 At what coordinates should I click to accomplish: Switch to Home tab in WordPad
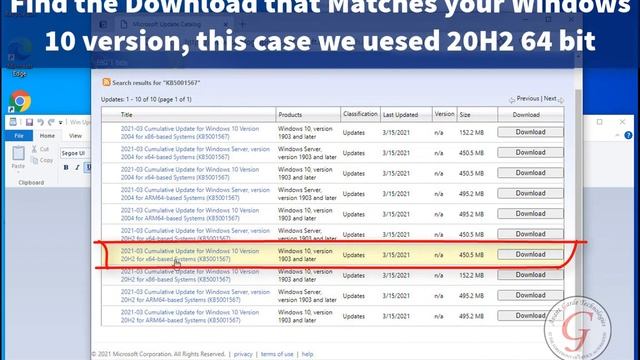[47, 136]
